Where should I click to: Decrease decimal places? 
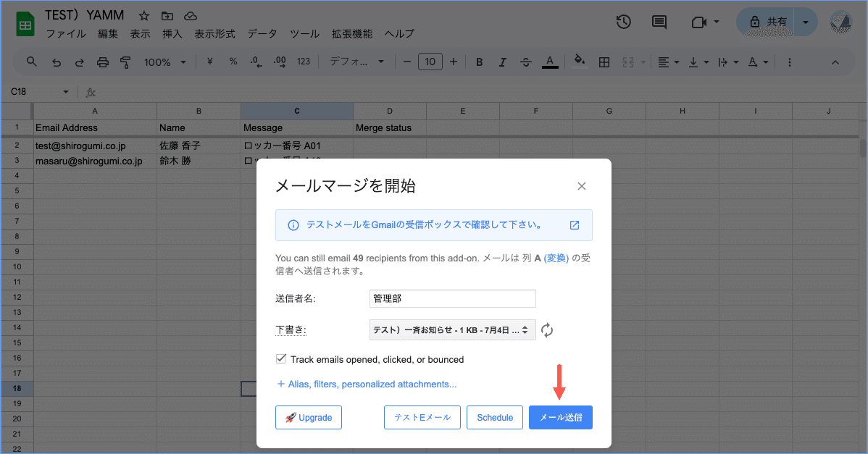(x=256, y=62)
